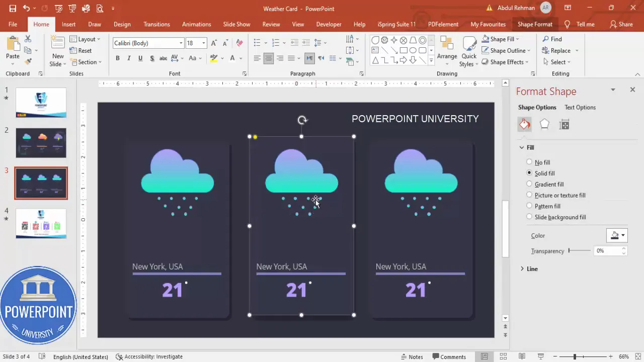The height and width of the screenshot is (362, 644).
Task: Open Size & Properties icon
Action: 564,125
